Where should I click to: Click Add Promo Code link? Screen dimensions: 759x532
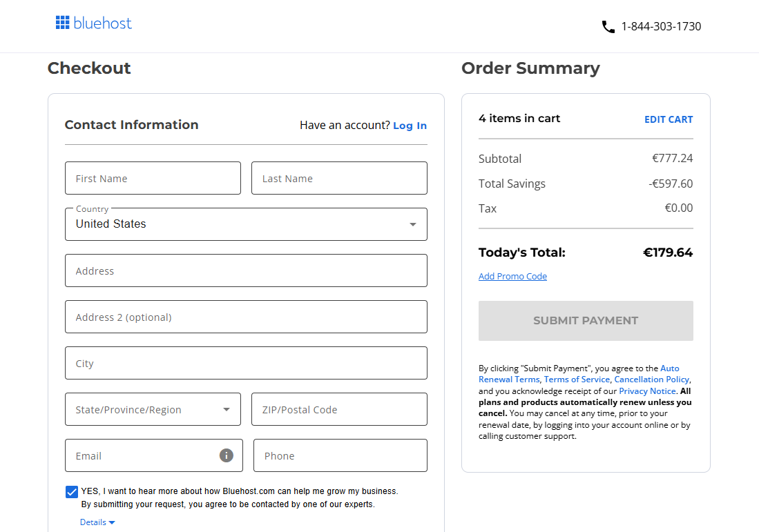(x=512, y=277)
